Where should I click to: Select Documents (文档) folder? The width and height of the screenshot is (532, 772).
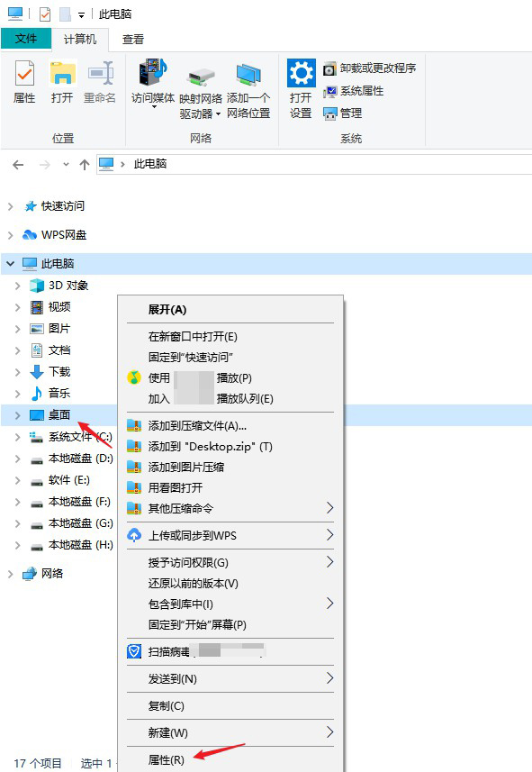(50, 350)
